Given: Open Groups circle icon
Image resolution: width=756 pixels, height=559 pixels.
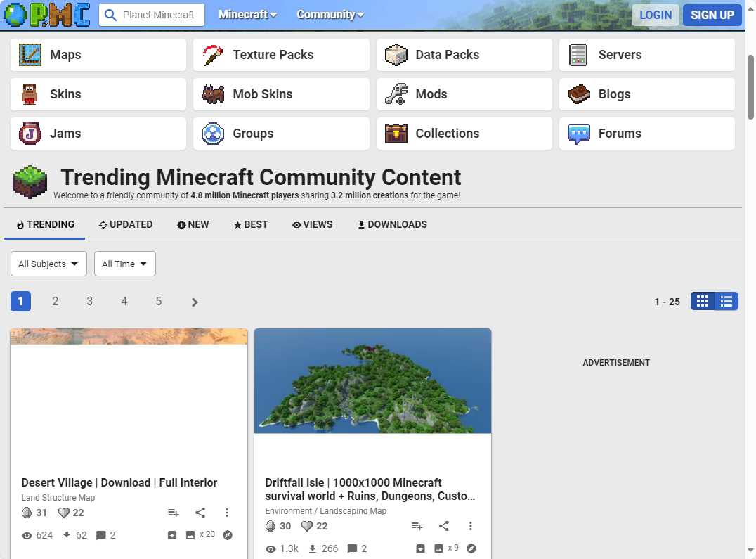Looking at the screenshot, I should (213, 134).
